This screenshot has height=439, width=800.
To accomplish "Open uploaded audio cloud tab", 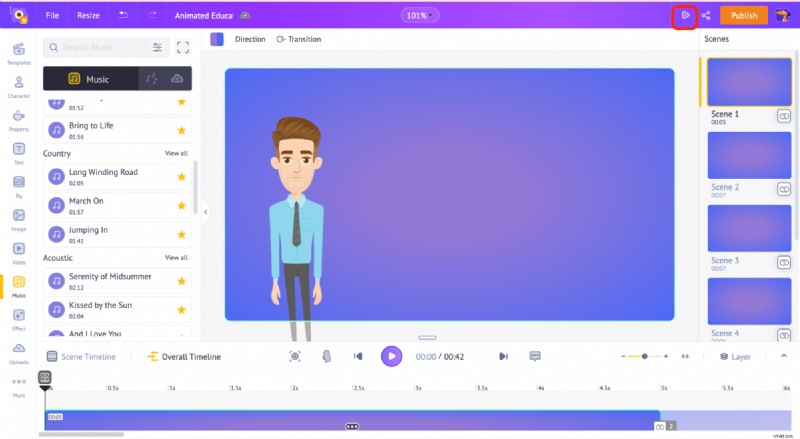I will (x=177, y=79).
